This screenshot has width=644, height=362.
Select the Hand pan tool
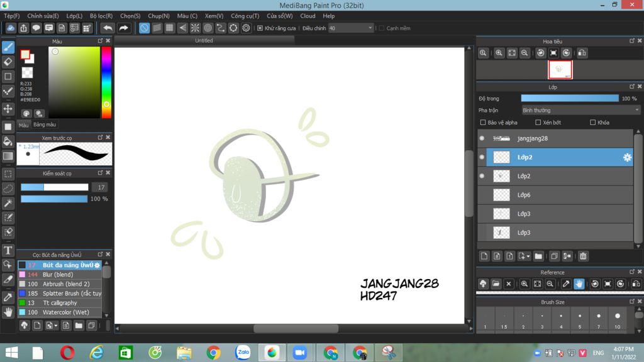coord(8,312)
